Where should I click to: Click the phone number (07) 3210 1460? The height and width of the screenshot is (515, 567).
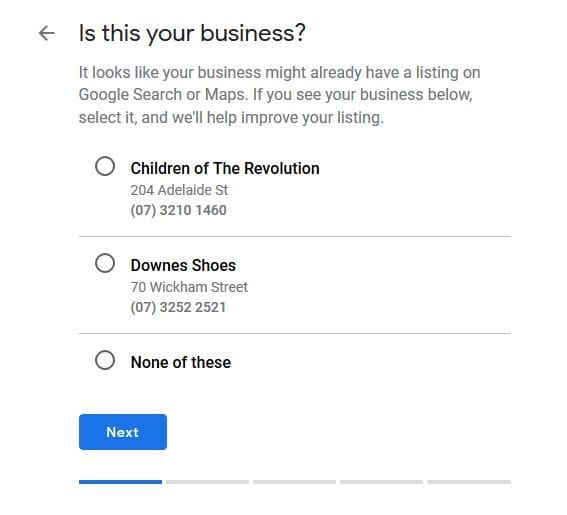tap(179, 210)
